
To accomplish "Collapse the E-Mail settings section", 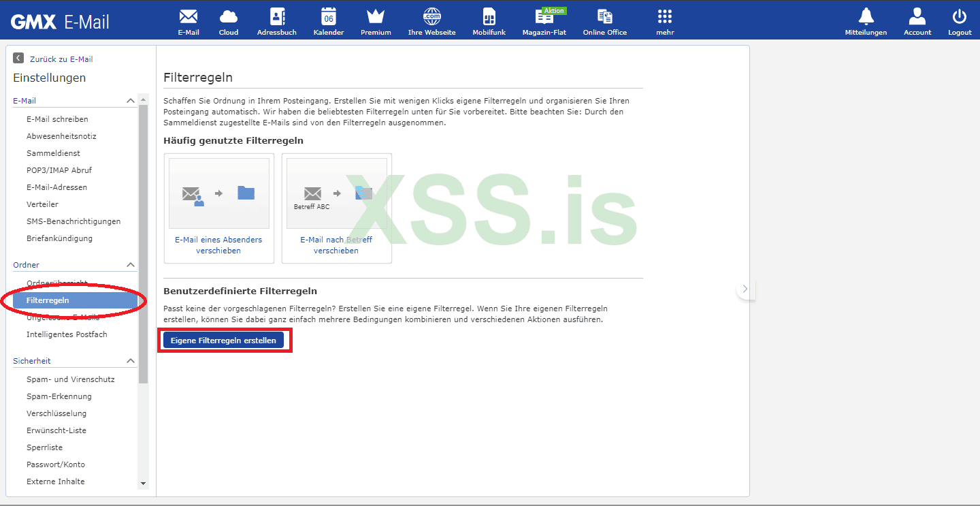I will 131,101.
